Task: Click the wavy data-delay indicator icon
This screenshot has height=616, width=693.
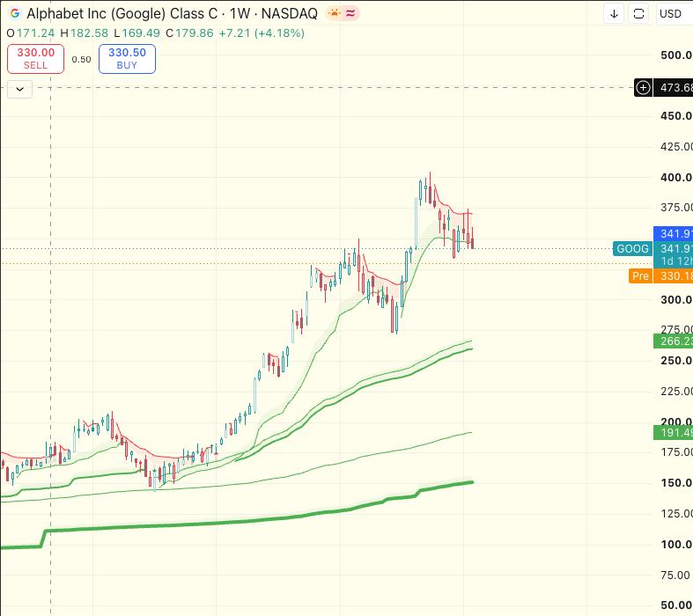Action: (x=351, y=13)
